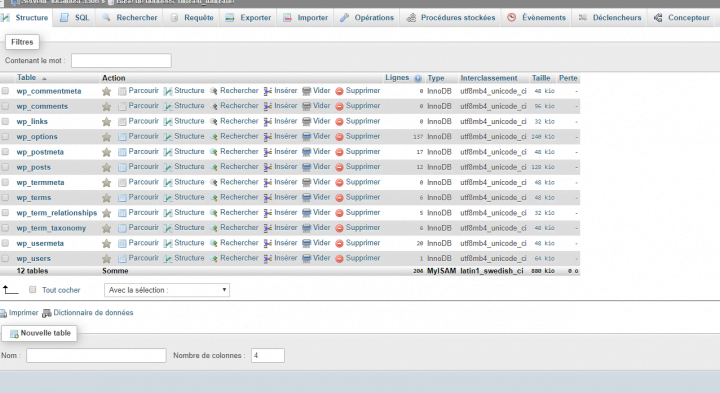Click the Lignes help info icon
Viewport: 720px width, 393px height.
point(418,79)
